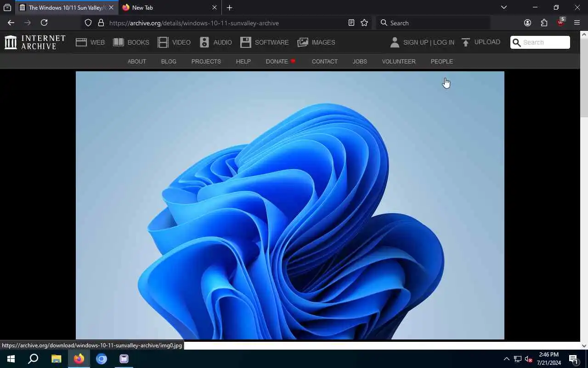
Task: Open BLOG menu item
Action: pos(169,61)
